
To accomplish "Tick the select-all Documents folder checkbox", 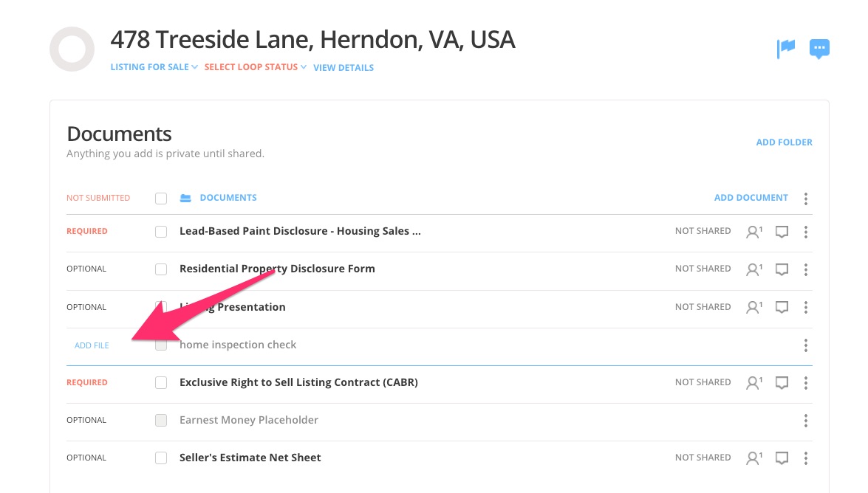I will pos(161,198).
